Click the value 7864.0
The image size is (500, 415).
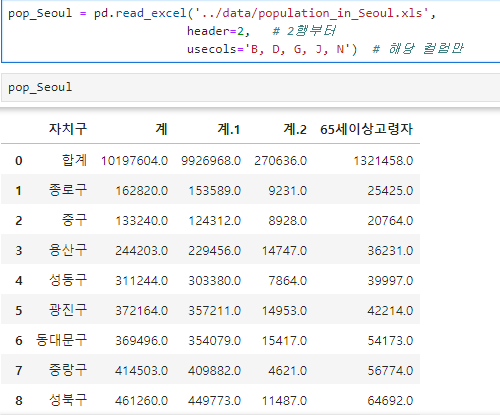[x=288, y=281]
